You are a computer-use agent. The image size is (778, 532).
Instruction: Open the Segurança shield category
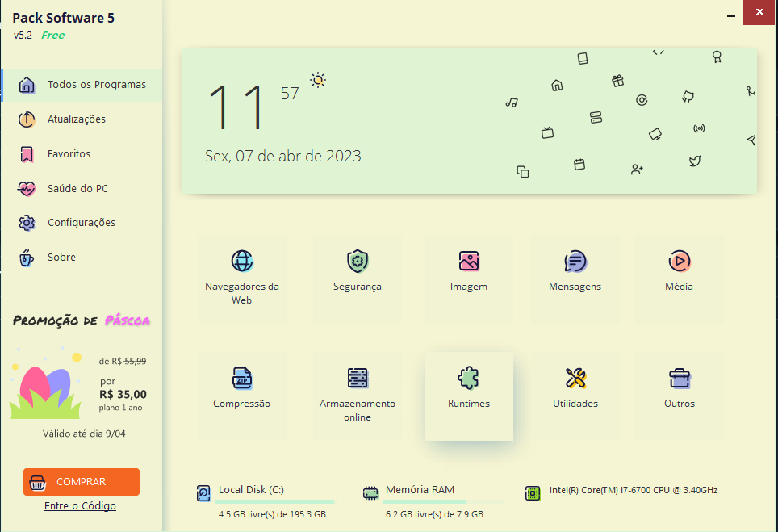(358, 279)
